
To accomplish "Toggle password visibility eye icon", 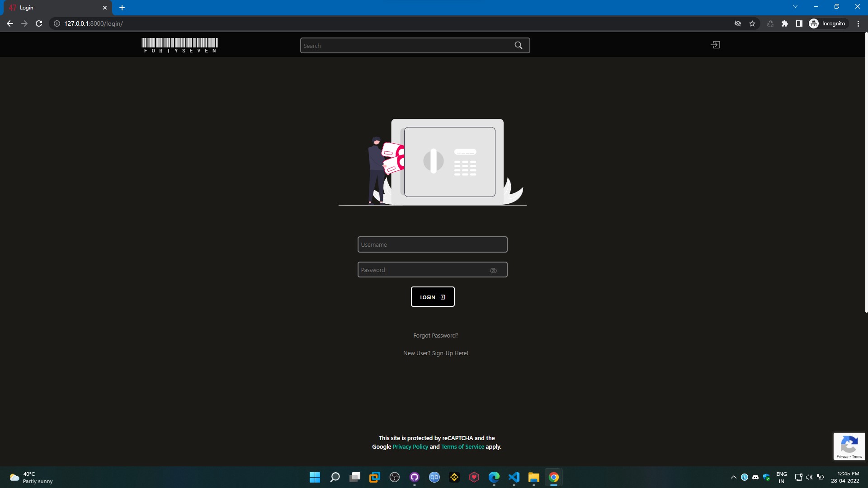I will 493,270.
